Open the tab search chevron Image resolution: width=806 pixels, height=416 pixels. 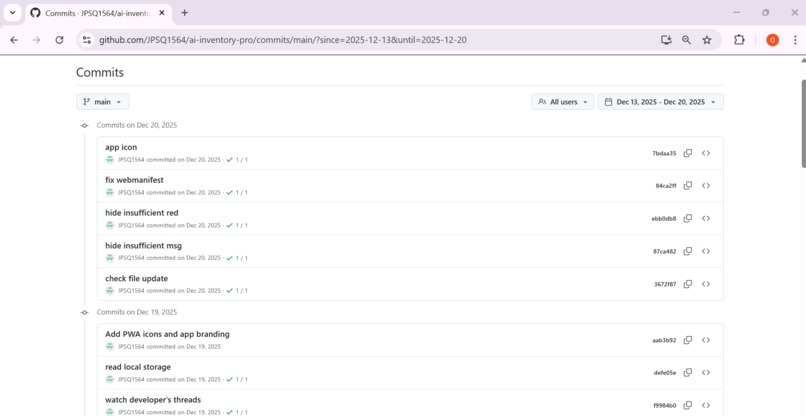point(13,13)
